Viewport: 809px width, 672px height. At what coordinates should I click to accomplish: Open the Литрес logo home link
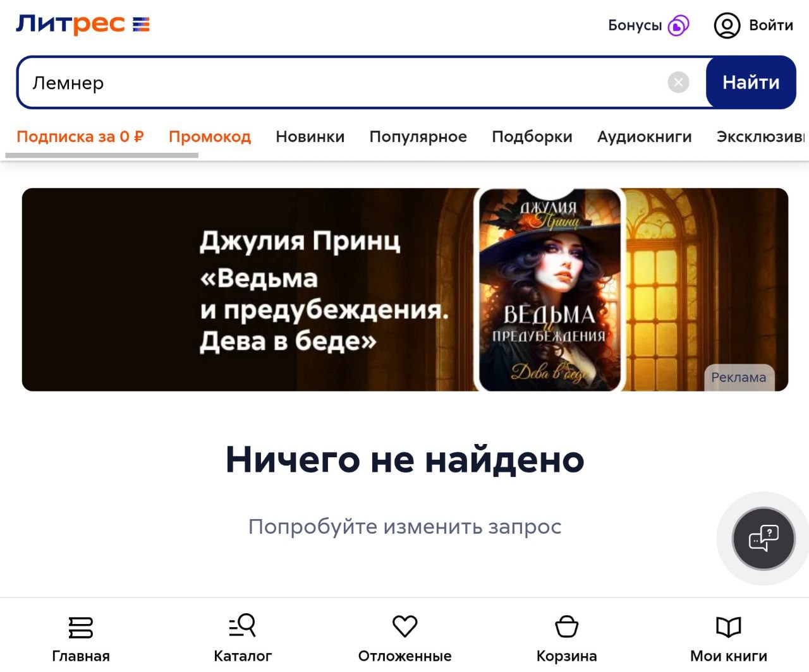(83, 25)
